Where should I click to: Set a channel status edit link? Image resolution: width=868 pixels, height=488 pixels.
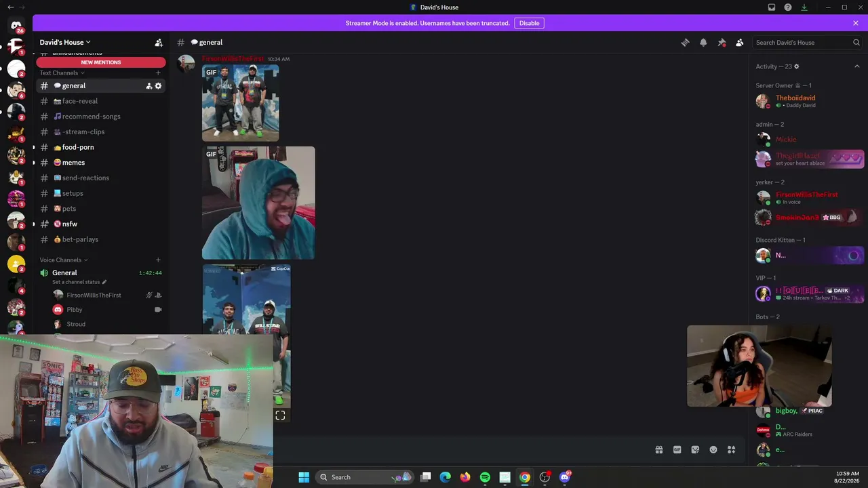(79, 282)
